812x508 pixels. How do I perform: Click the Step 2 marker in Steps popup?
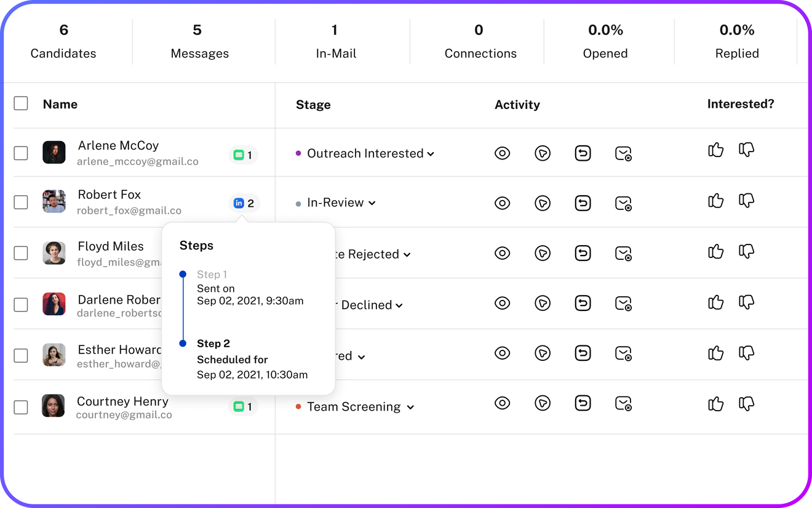pyautogui.click(x=183, y=344)
